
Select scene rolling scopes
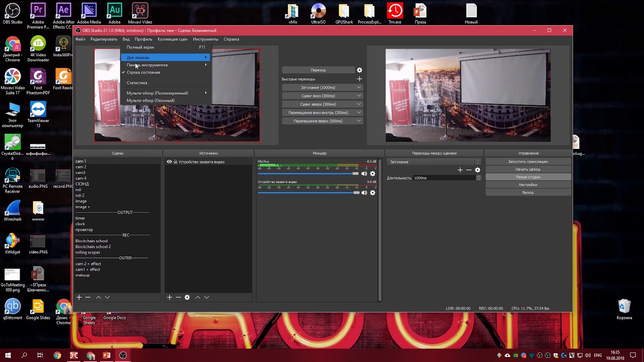(x=88, y=252)
